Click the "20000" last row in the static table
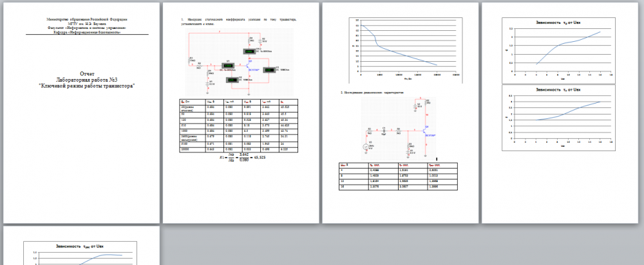The height and width of the screenshot is (265, 644). tap(239, 150)
